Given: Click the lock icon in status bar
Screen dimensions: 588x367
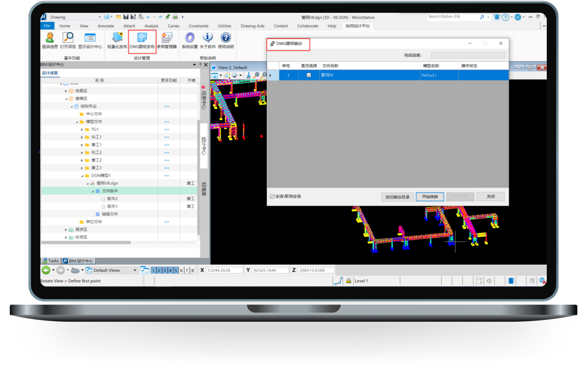Looking at the screenshot, I should point(349,281).
